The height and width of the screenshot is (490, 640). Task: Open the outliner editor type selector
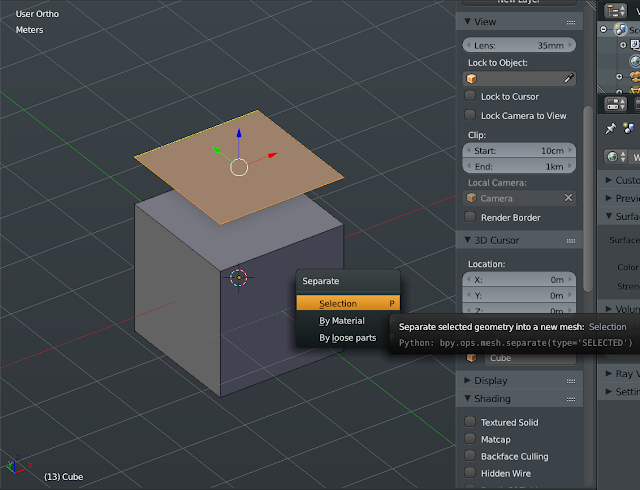(615, 11)
